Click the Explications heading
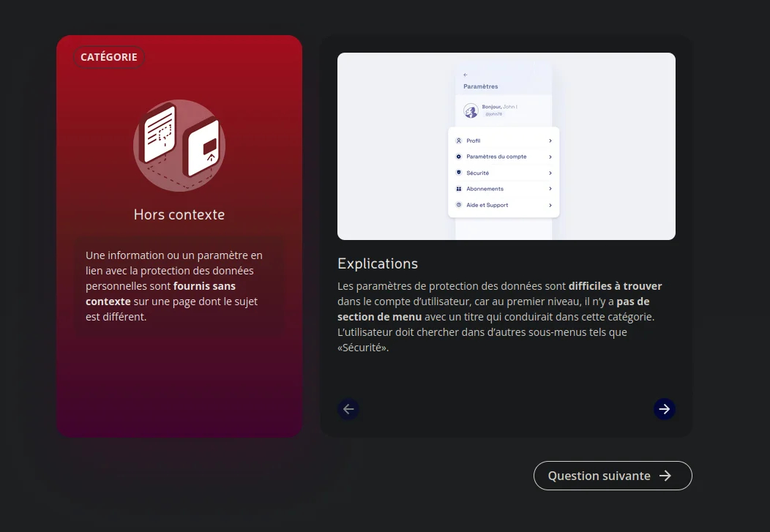This screenshot has height=532, width=770. 378,263
